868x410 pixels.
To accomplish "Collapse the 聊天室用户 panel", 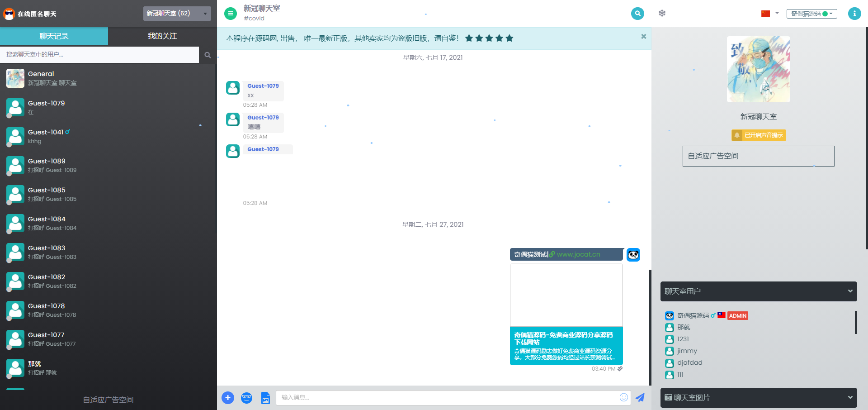I will point(759,291).
